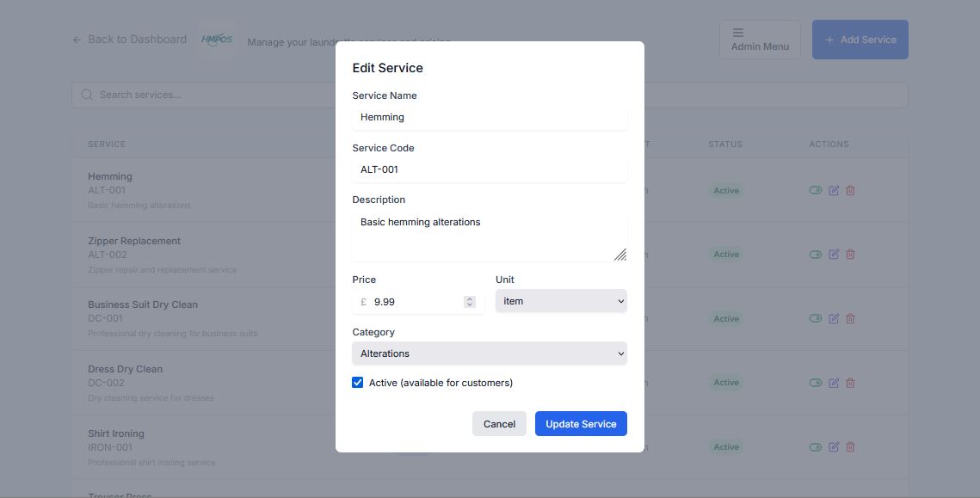Delete the Shirt Ironing service
980x498 pixels.
(850, 446)
